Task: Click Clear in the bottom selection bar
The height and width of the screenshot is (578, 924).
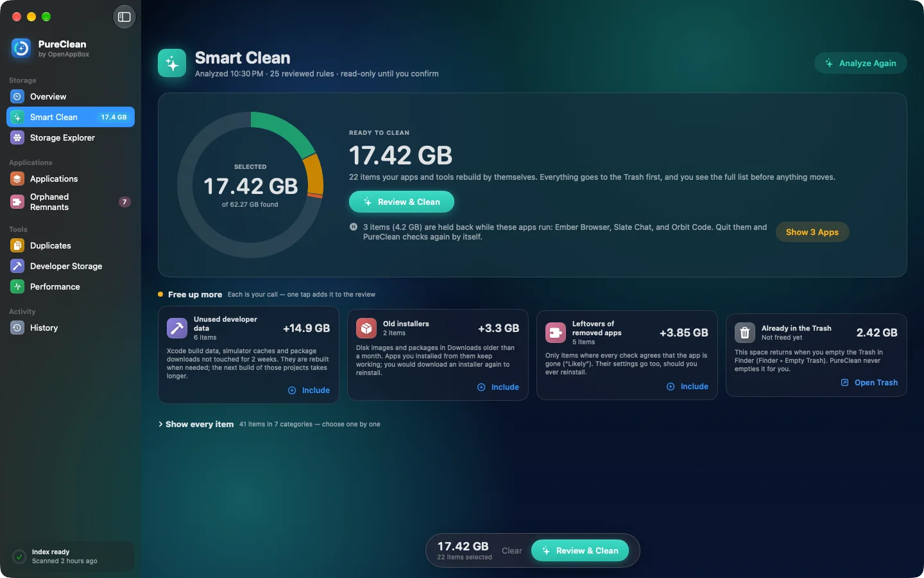Action: (512, 550)
